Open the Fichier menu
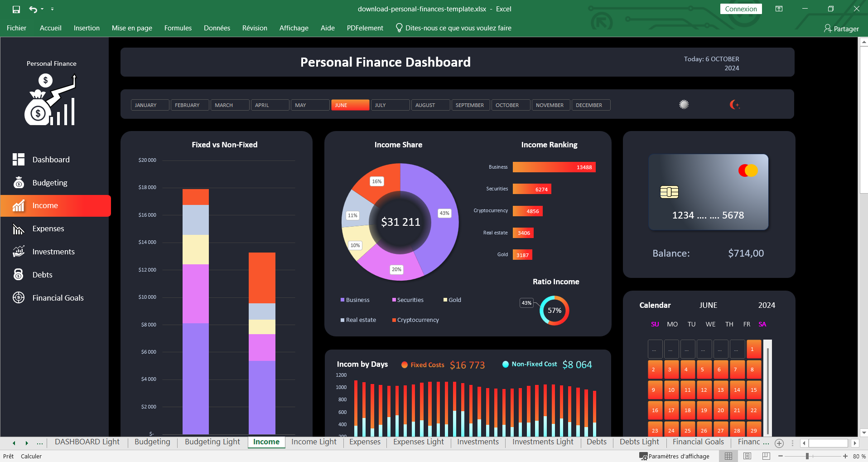This screenshot has height=462, width=868. pos(16,28)
